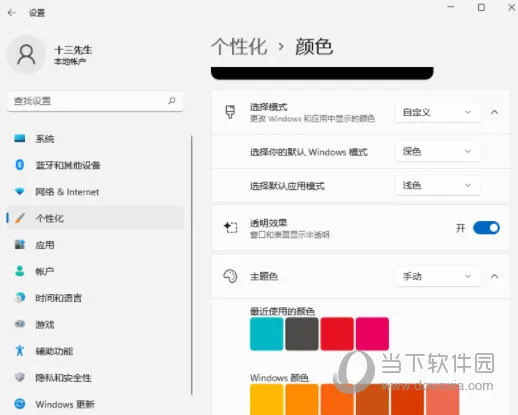The width and height of the screenshot is (518, 415).
Task: Click into the 查找设置 search box
Action: (x=95, y=101)
